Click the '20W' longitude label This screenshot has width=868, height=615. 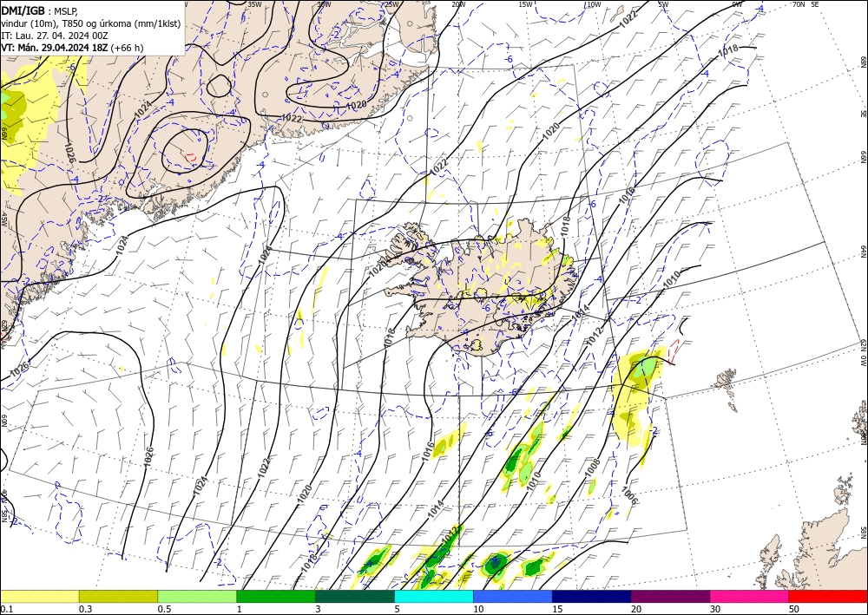pyautogui.click(x=457, y=3)
